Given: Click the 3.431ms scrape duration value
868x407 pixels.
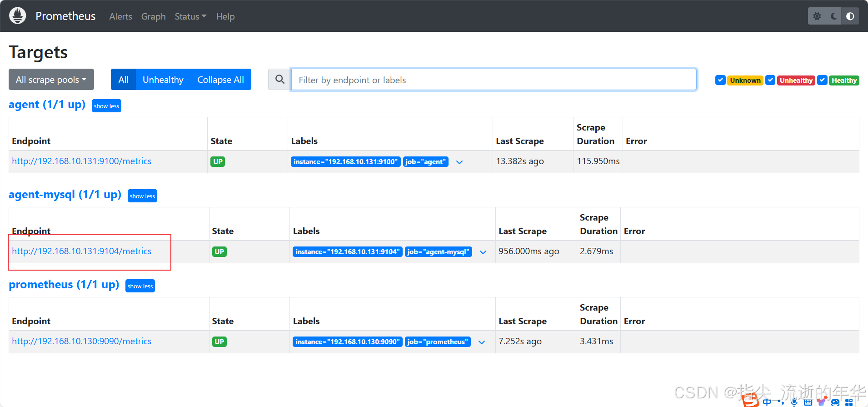Looking at the screenshot, I should pos(596,342).
